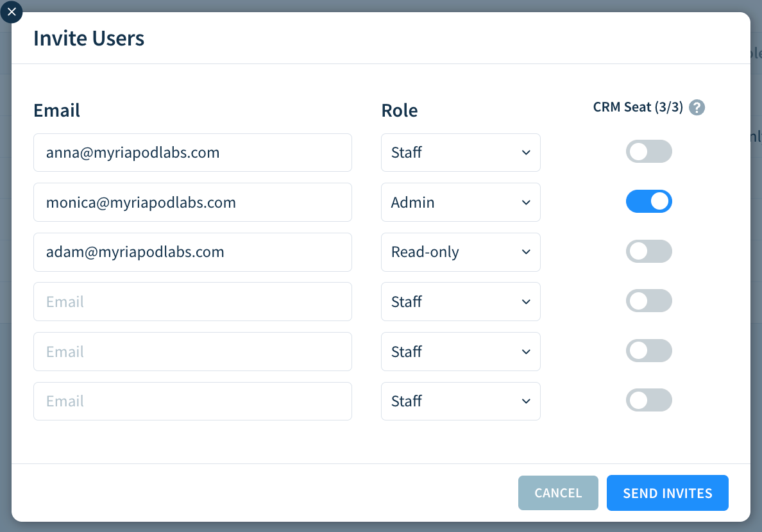Click the monica@myriapodlabs.com email field

coord(192,202)
